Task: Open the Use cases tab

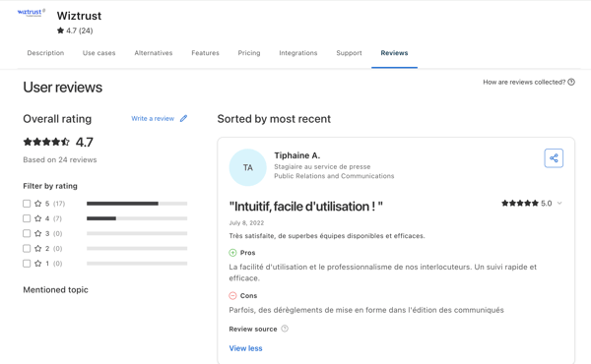Action: pyautogui.click(x=99, y=53)
